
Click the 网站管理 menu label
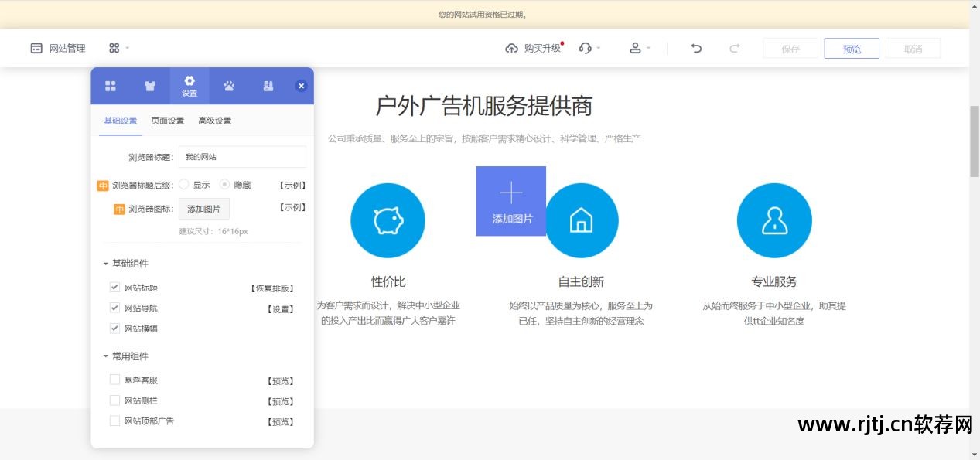click(67, 48)
